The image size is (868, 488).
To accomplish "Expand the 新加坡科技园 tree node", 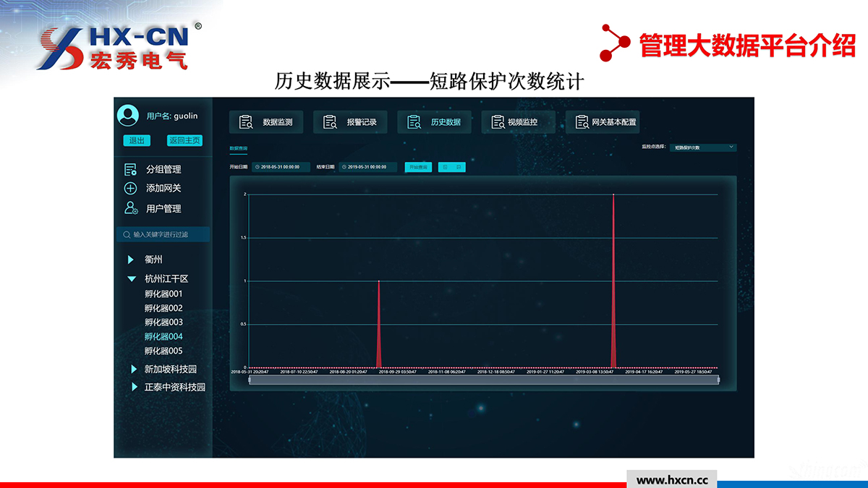I will 134,369.
